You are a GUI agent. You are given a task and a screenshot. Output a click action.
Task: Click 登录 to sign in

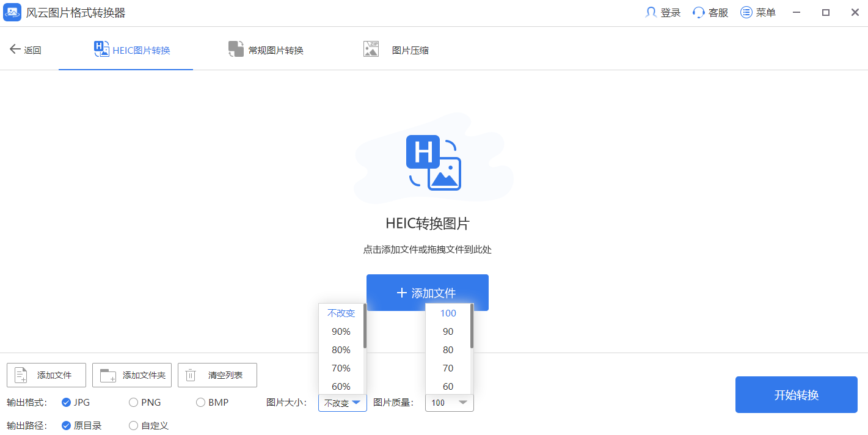coord(662,12)
